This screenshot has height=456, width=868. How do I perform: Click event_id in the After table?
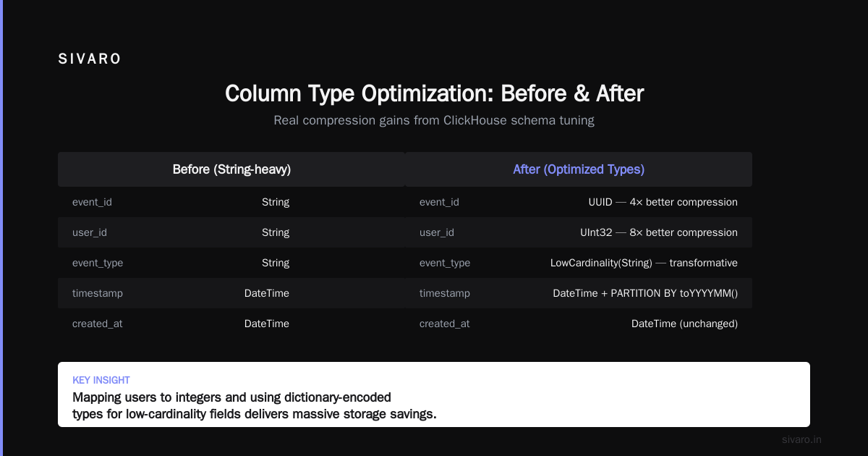[x=439, y=202]
